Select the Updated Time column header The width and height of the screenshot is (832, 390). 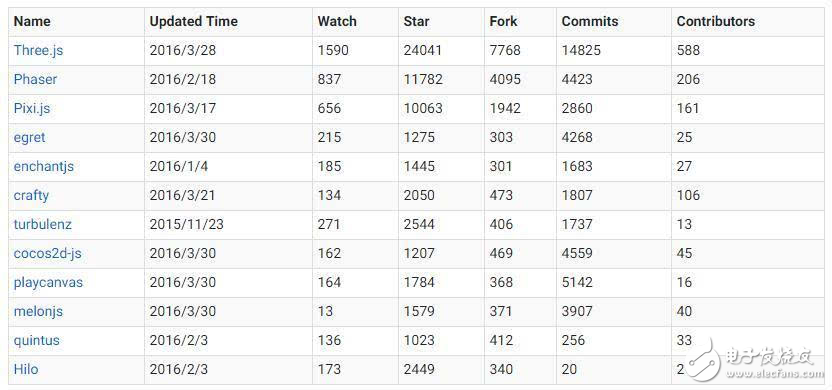(x=194, y=22)
